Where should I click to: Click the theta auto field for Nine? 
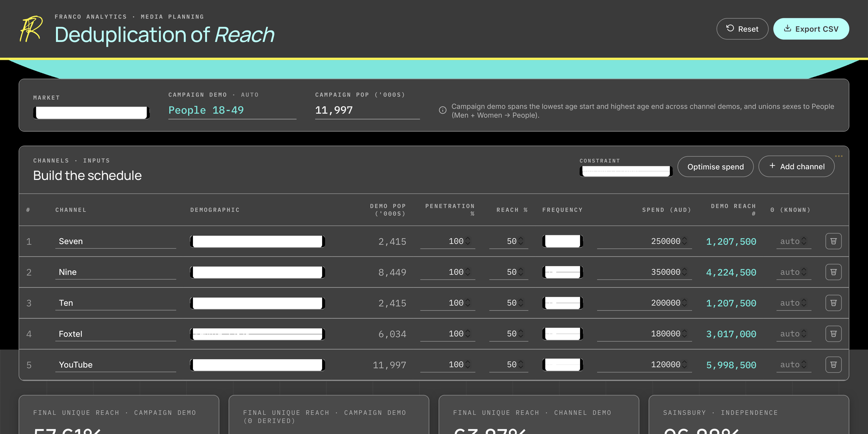tap(794, 272)
